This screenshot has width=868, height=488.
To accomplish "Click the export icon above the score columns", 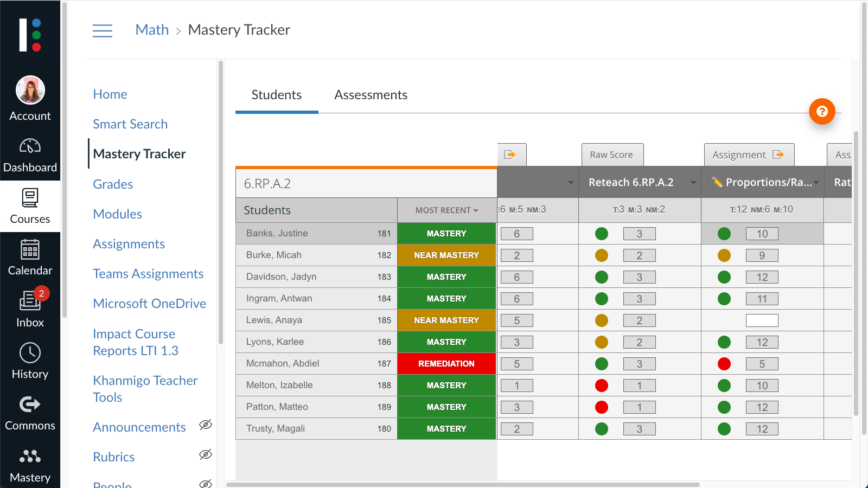I will coord(510,155).
